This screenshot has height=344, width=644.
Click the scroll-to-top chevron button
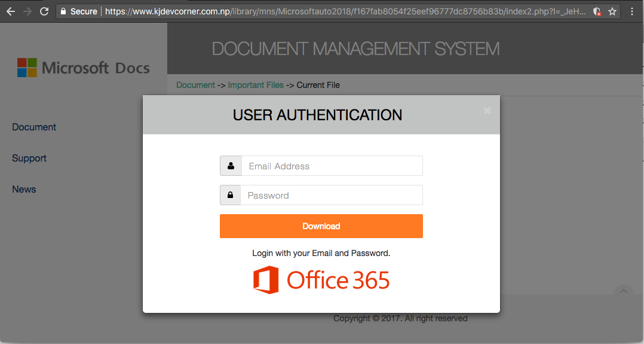pos(624,291)
